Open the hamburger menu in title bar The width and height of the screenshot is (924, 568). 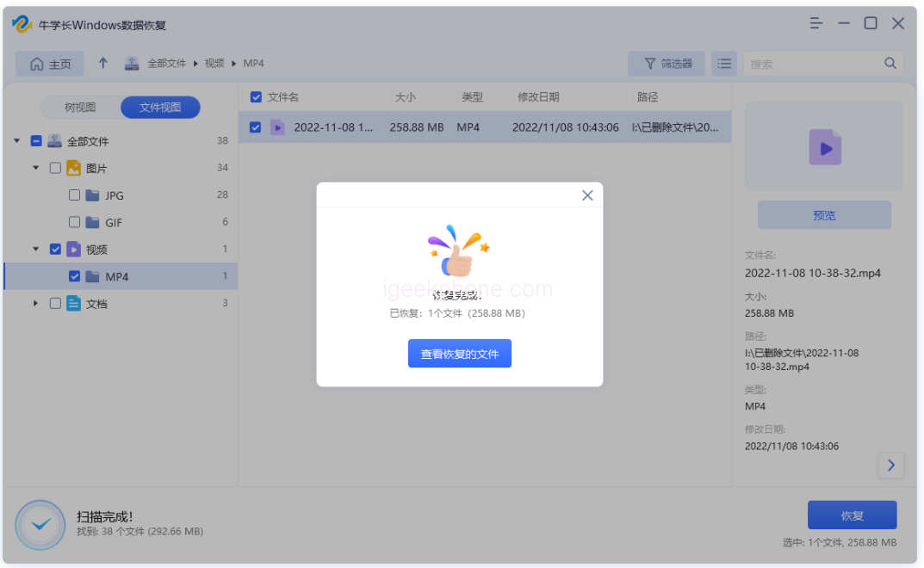click(x=816, y=23)
